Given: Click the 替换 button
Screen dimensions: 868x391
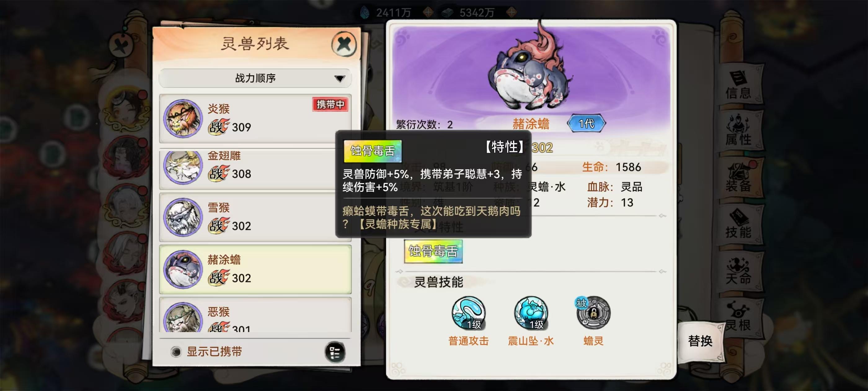Looking at the screenshot, I should pos(700,341).
